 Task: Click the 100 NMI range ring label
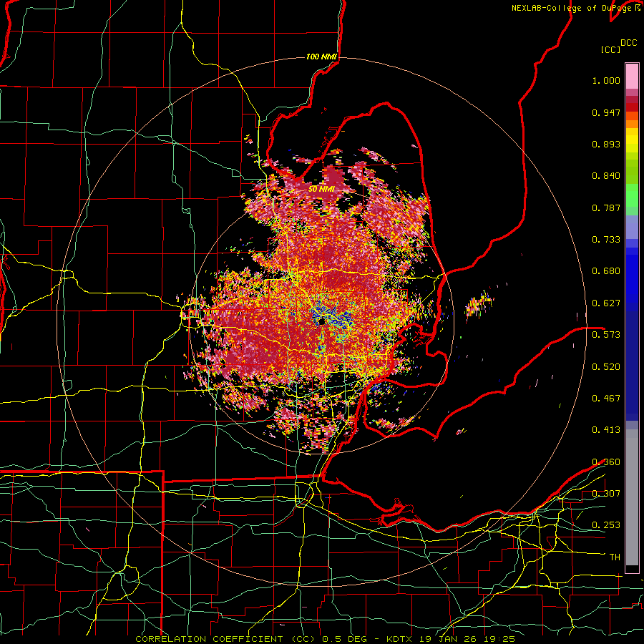pos(321,57)
